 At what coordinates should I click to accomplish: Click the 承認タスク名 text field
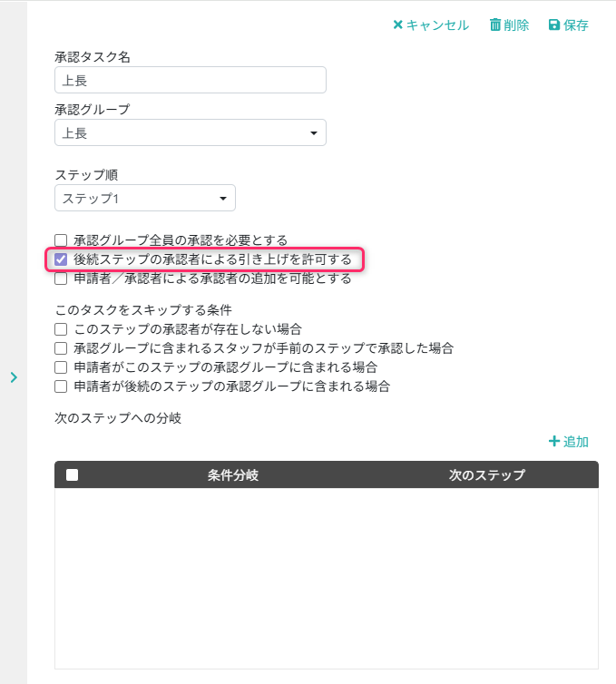click(190, 81)
